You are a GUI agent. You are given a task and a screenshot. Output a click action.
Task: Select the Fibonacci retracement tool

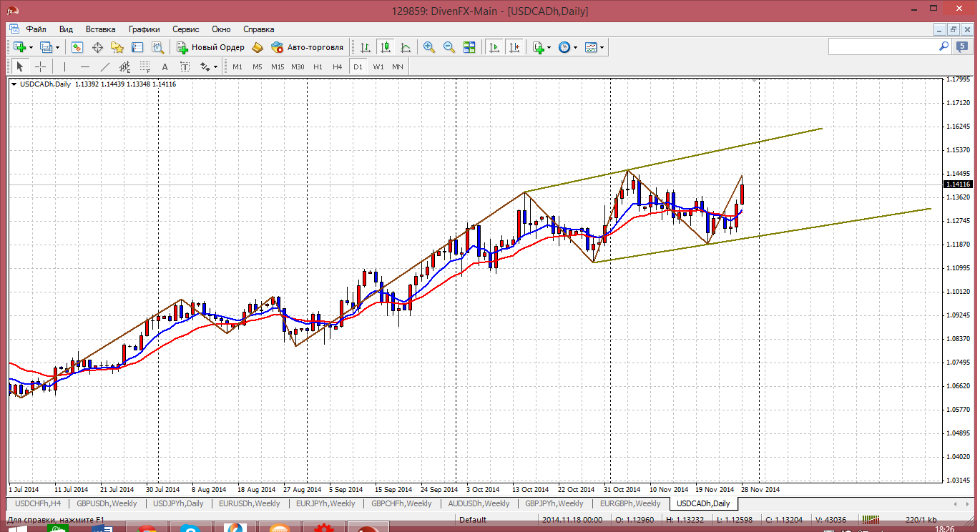[144, 66]
